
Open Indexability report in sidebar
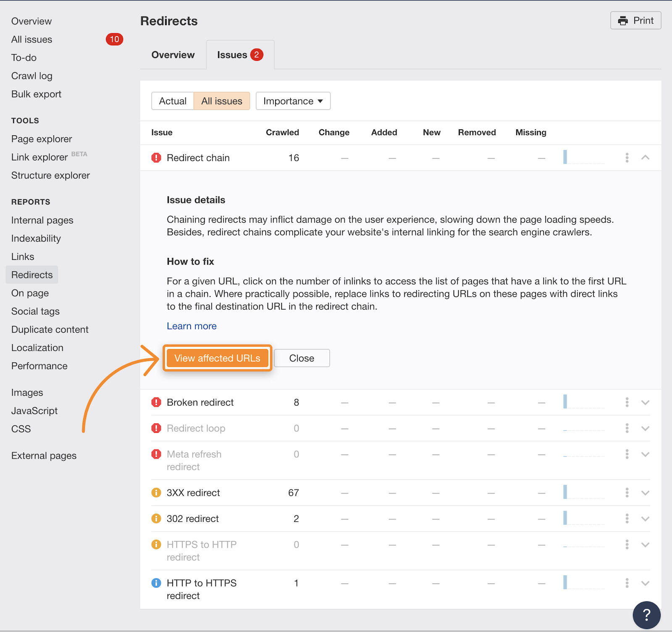click(x=36, y=239)
